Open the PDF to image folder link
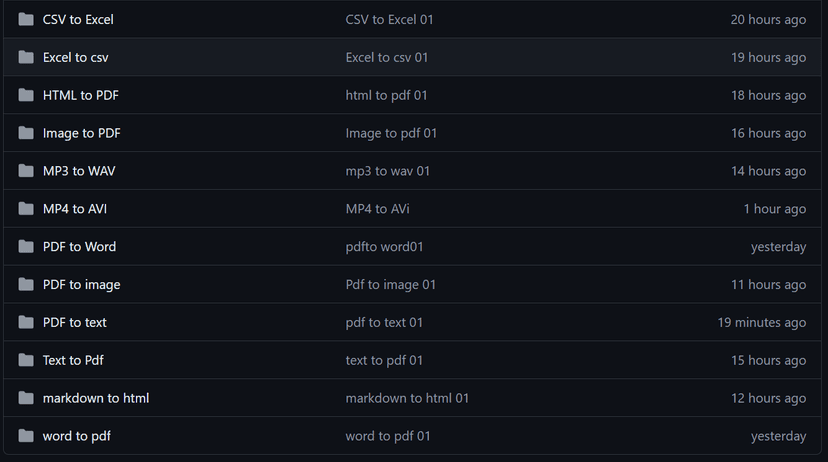The width and height of the screenshot is (828, 462). pyautogui.click(x=81, y=285)
